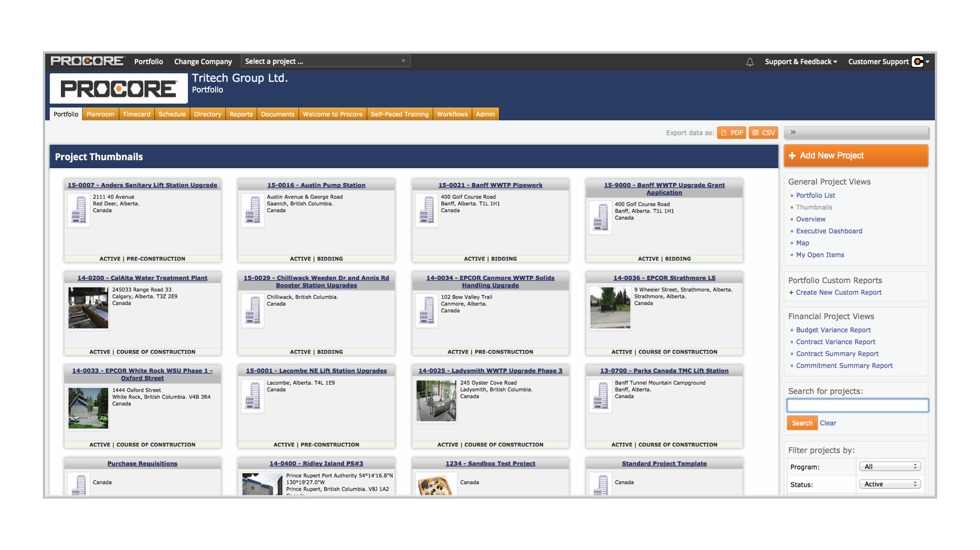Click the orange Search button

(802, 423)
